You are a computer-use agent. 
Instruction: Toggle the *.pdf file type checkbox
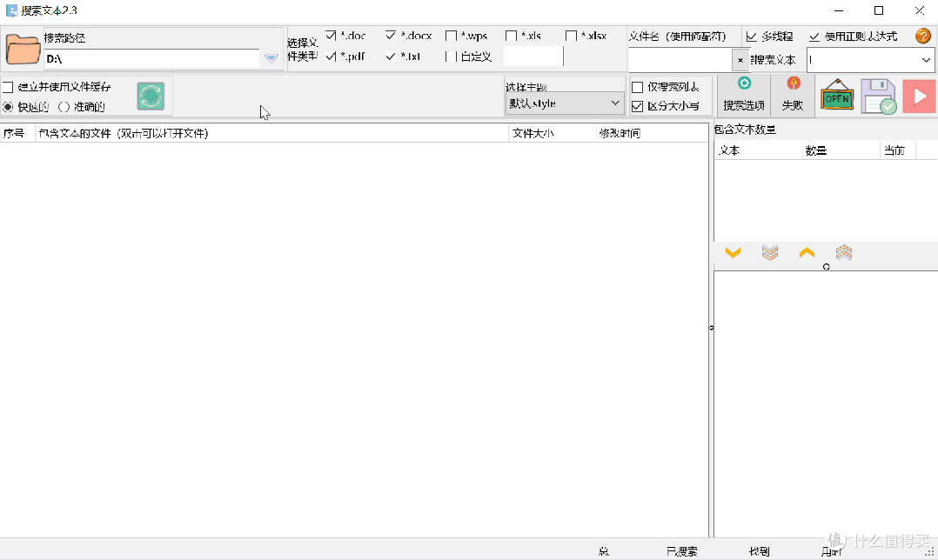331,57
